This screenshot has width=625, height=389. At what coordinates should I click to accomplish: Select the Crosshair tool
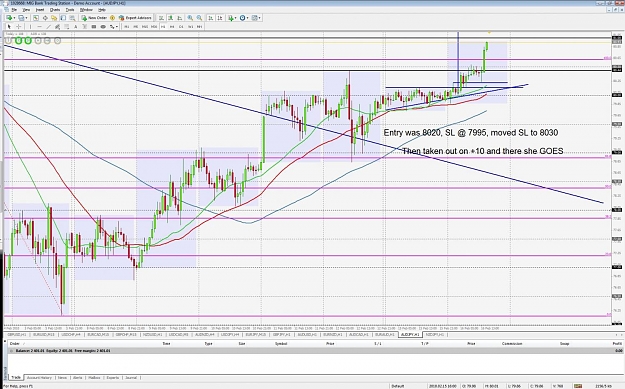tap(18, 27)
